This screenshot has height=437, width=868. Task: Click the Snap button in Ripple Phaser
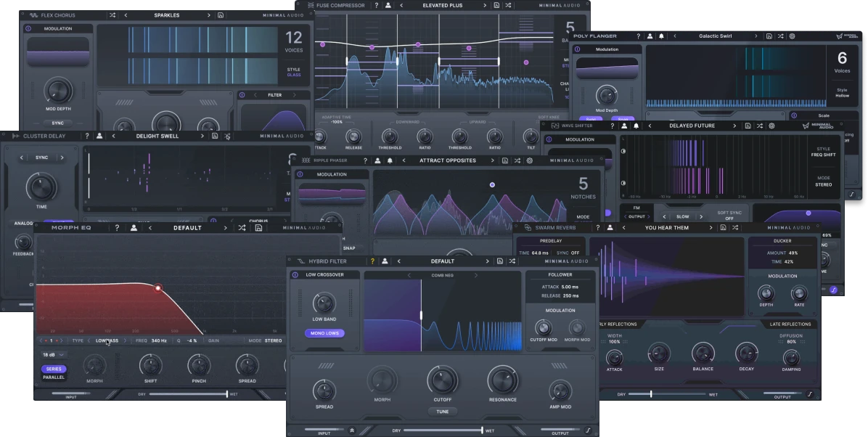click(x=349, y=248)
